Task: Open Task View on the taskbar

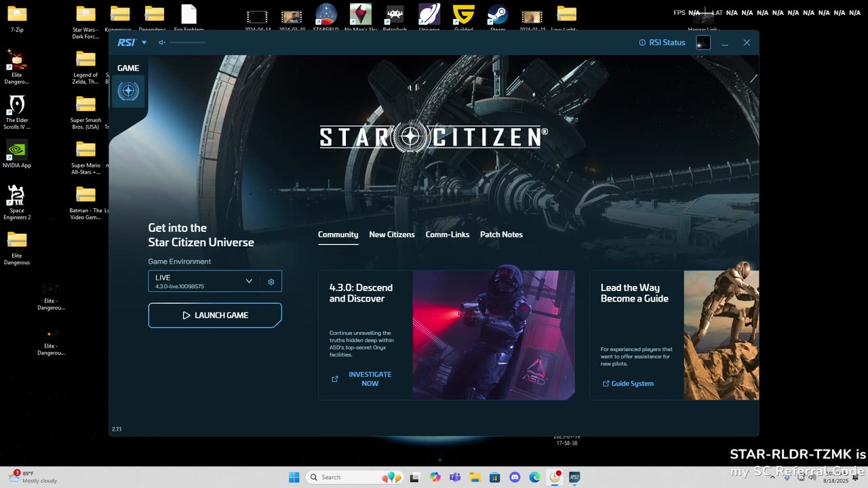Action: (414, 477)
